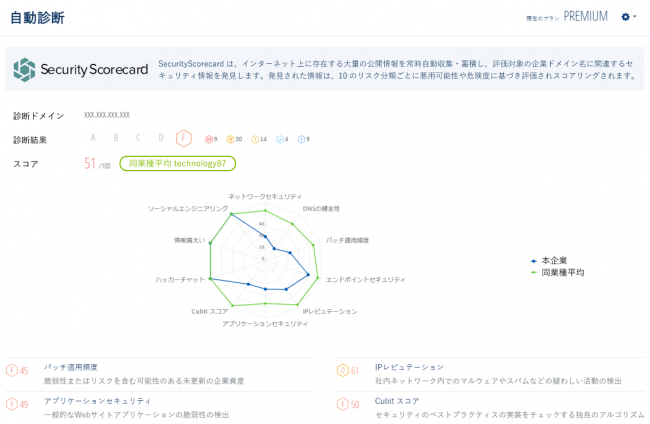This screenshot has height=424, width=650.
Task: Open the IPレピュテーション category details
Action: [409, 367]
